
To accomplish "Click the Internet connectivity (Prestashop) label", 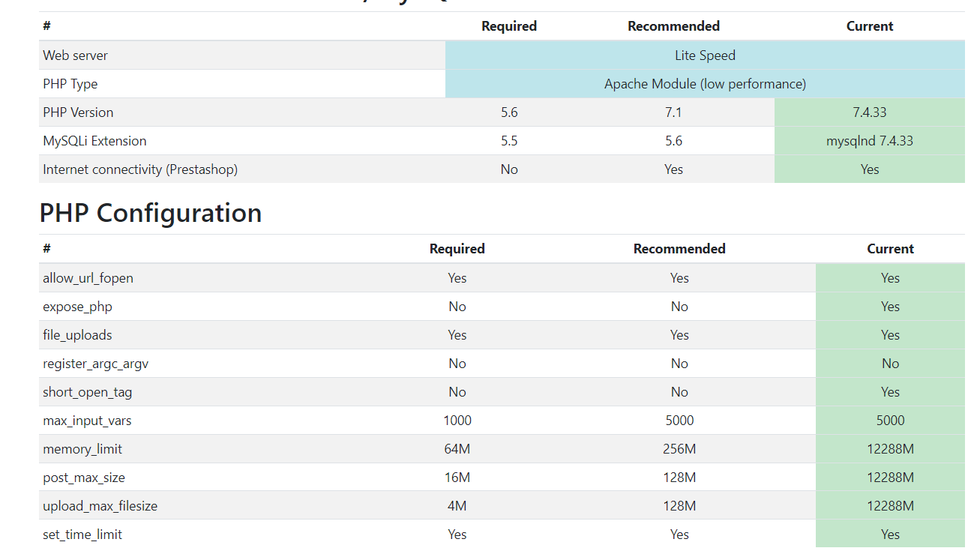I will click(140, 169).
